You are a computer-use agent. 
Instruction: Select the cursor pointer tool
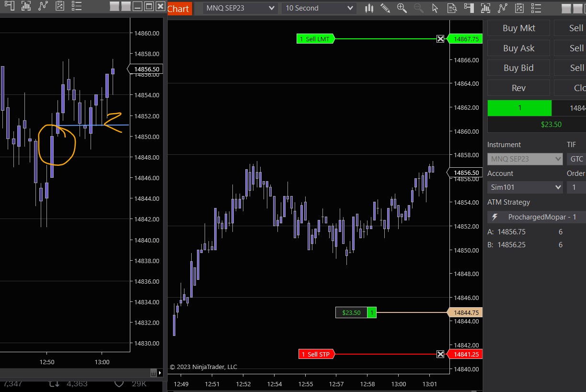[435, 8]
